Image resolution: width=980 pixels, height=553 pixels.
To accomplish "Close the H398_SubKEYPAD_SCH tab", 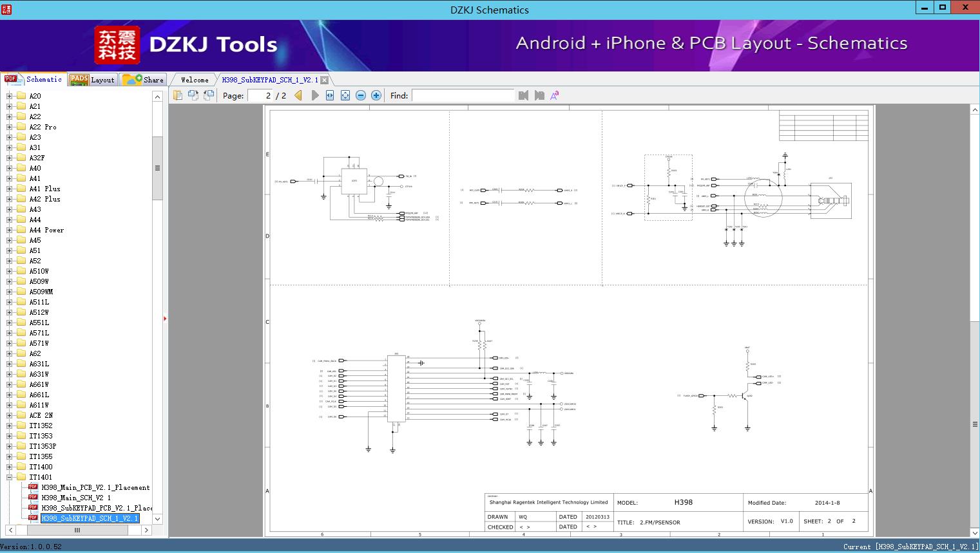I will tap(325, 80).
